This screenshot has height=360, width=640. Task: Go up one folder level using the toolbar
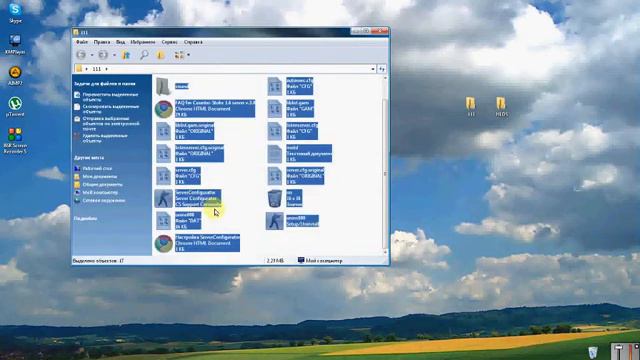tap(126, 55)
